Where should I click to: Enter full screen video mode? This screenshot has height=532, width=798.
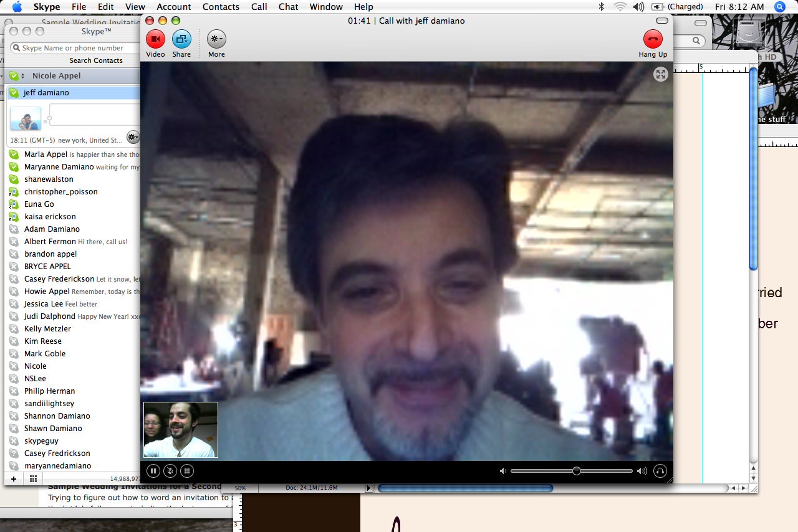(x=660, y=75)
